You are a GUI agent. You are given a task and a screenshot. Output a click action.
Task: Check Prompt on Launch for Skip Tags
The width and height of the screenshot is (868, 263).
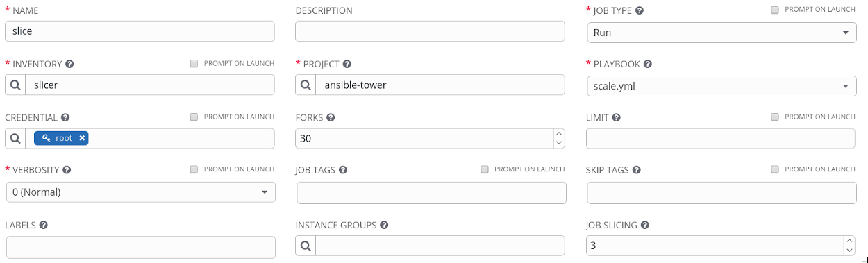point(774,169)
